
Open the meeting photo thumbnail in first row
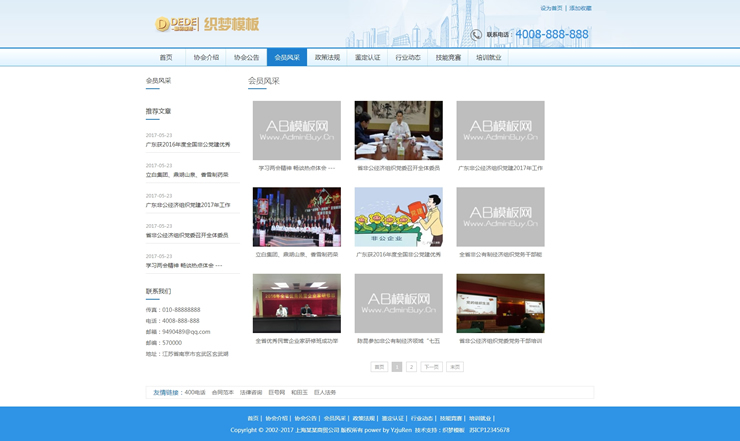[398, 130]
